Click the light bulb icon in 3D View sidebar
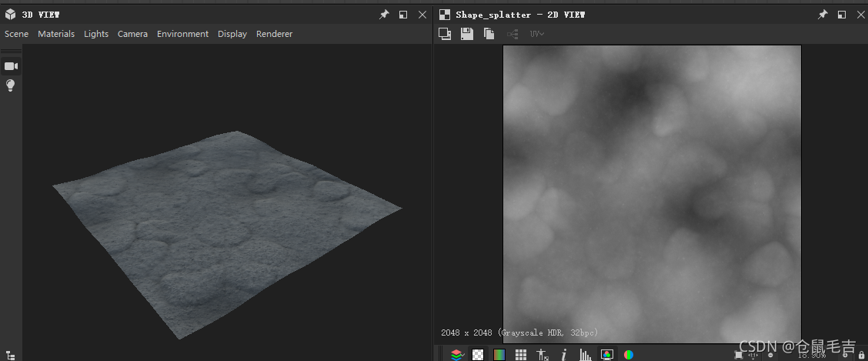Viewport: 868px width, 361px height. pos(11,85)
